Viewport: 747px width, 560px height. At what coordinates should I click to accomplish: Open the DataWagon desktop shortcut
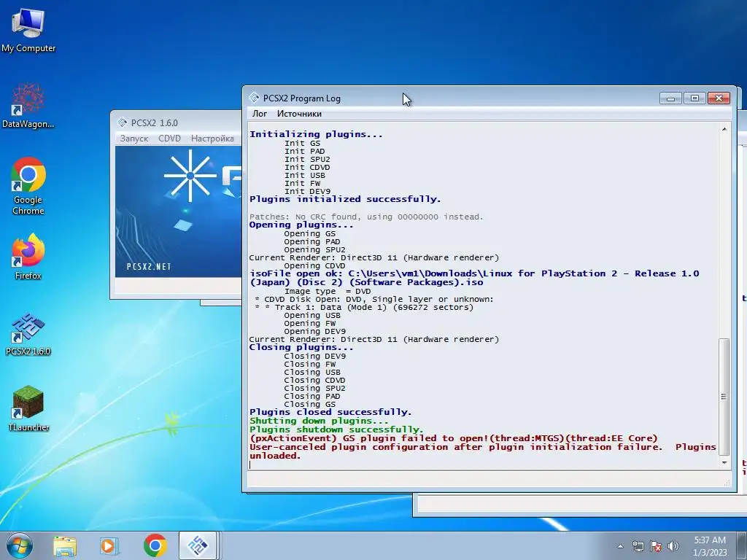point(28,106)
